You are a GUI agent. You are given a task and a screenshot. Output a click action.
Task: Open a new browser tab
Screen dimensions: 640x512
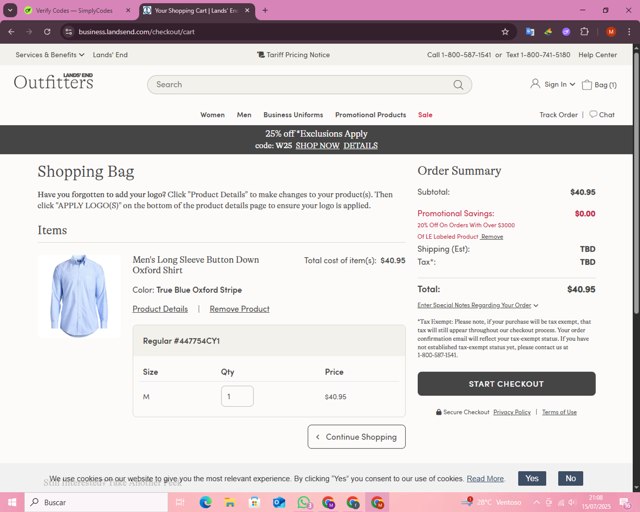click(265, 10)
